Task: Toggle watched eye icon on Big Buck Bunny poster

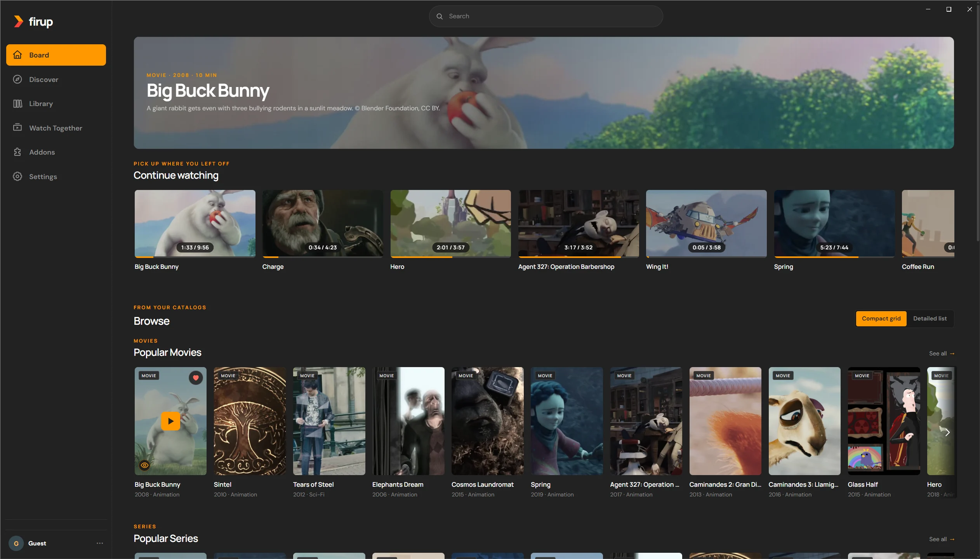Action: pyautogui.click(x=144, y=465)
